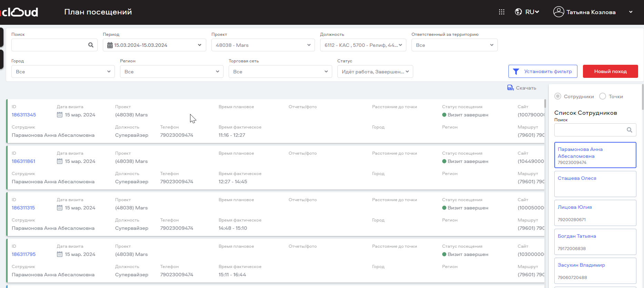This screenshot has height=288, width=644.
Task: Click Супервайзер position in visit 186311345 row
Action: coord(132,135)
